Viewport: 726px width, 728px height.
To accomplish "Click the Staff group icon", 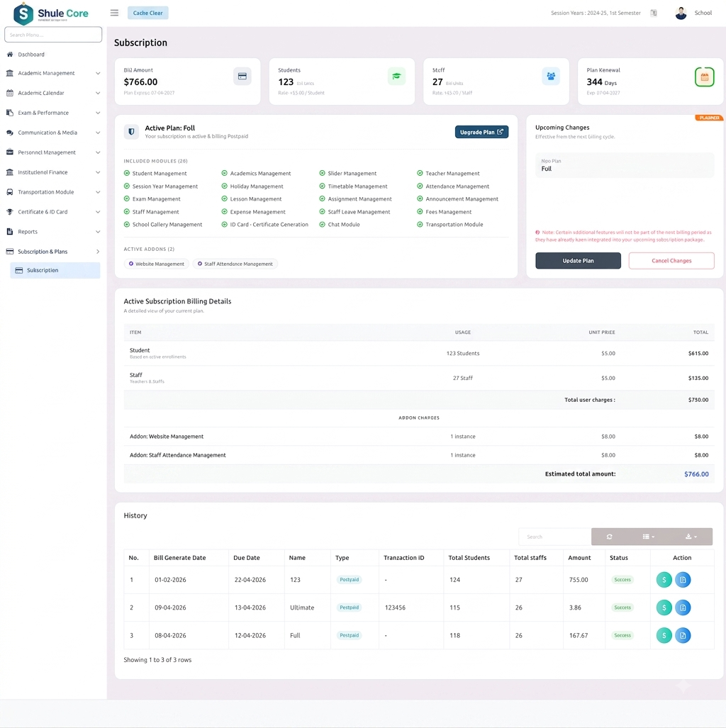I will point(551,77).
